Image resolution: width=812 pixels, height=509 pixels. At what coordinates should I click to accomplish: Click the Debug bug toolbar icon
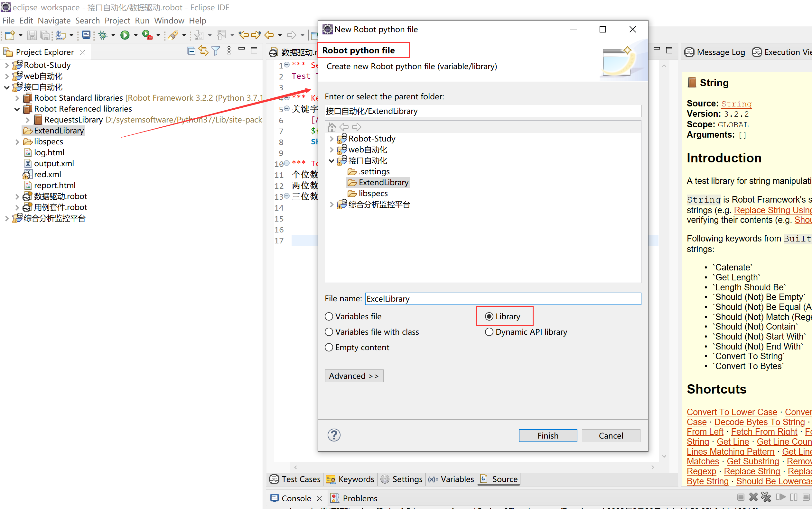(103, 35)
